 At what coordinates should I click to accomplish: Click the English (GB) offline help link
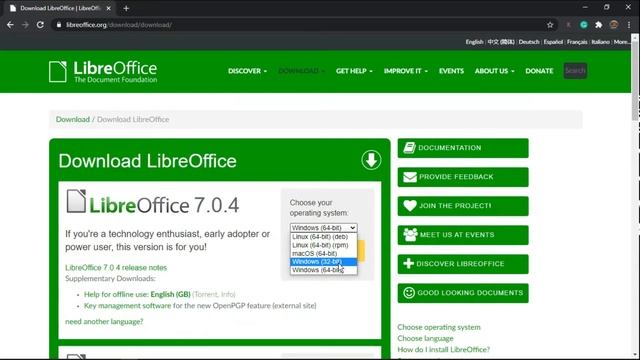(x=170, y=294)
